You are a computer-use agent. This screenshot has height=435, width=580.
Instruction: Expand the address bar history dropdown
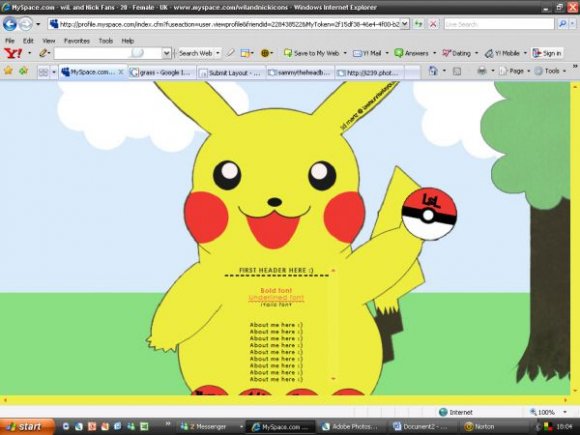[405, 24]
